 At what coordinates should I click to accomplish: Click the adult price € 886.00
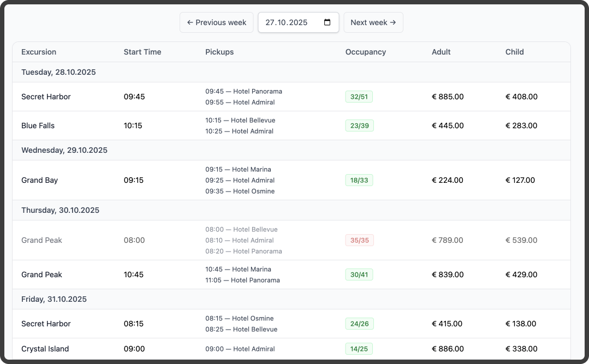448,349
